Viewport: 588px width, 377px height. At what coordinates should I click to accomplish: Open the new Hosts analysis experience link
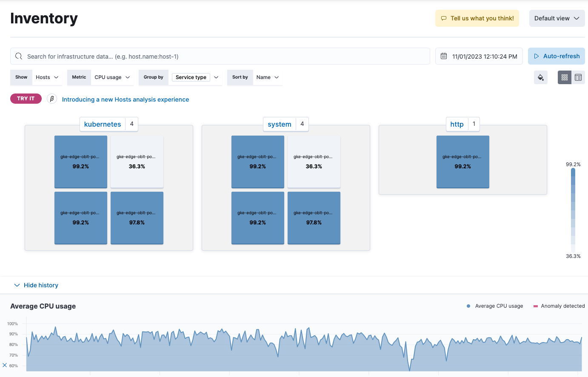[x=126, y=99]
